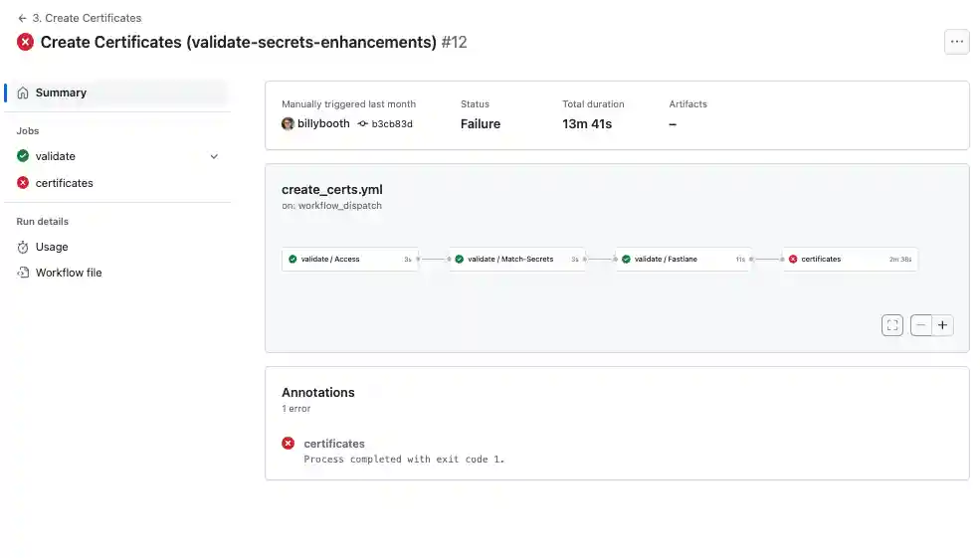980x558 pixels.
Task: Open the certificates job in sidebar
Action: pos(65,183)
